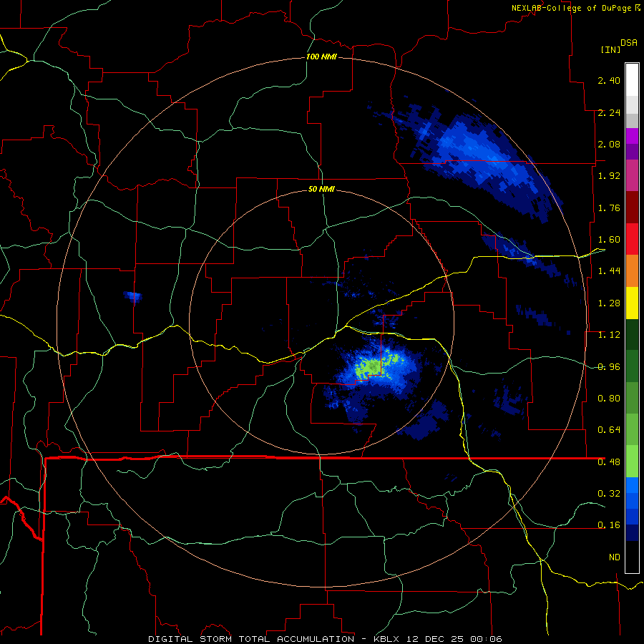Click the 1.12 legend value
The height and width of the screenshot is (644, 644).
point(609,335)
